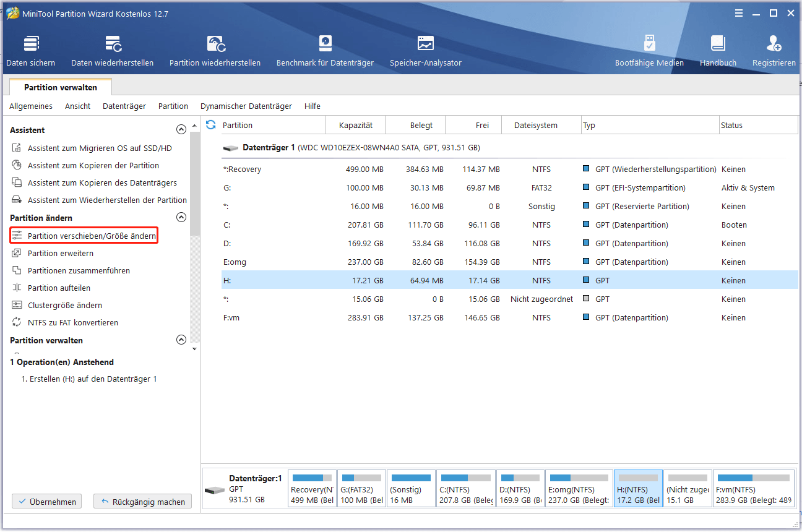This screenshot has width=802, height=532.
Task: Select the *:Recovery partition row
Action: point(510,169)
